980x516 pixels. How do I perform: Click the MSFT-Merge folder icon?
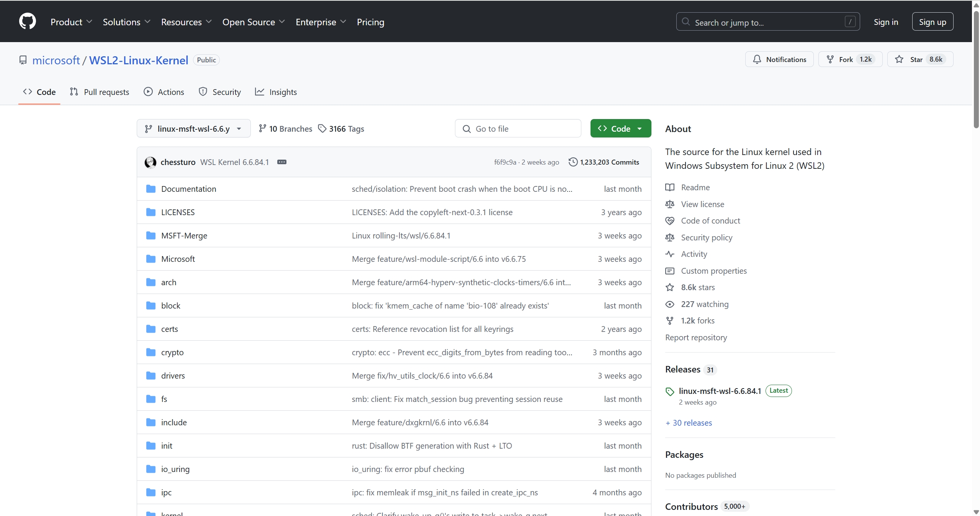[x=151, y=235]
